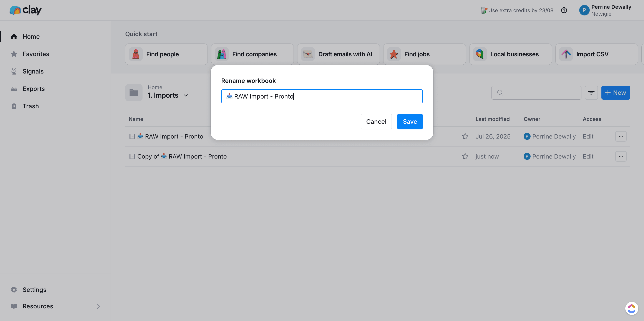Viewport: 644px width, 321px height.
Task: Click the Home breadcrumb link
Action: (155, 87)
